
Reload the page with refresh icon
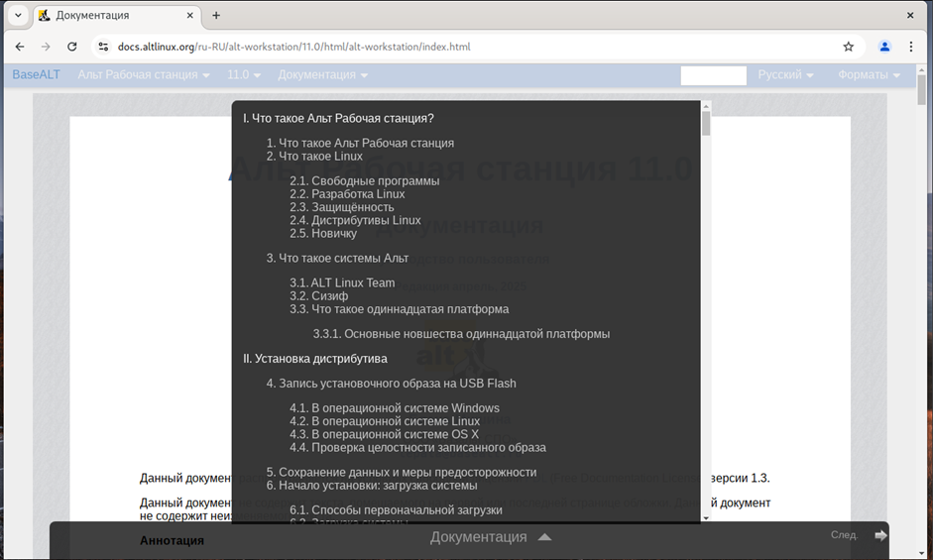click(x=72, y=47)
